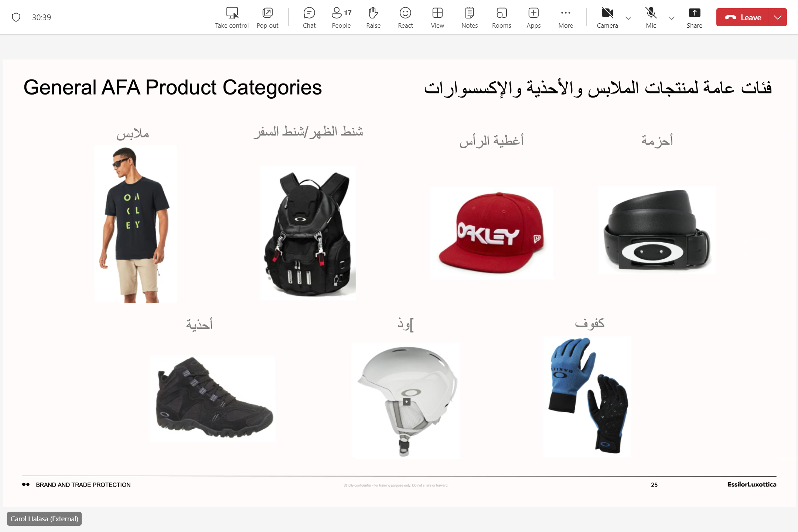
Task: Open the Chat panel
Action: [309, 17]
